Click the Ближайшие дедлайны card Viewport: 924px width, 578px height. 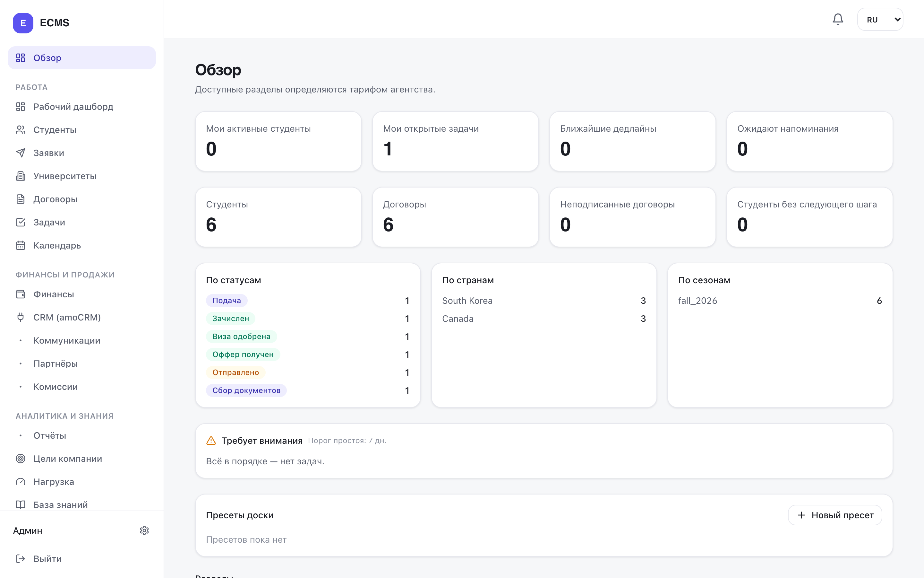(x=633, y=141)
